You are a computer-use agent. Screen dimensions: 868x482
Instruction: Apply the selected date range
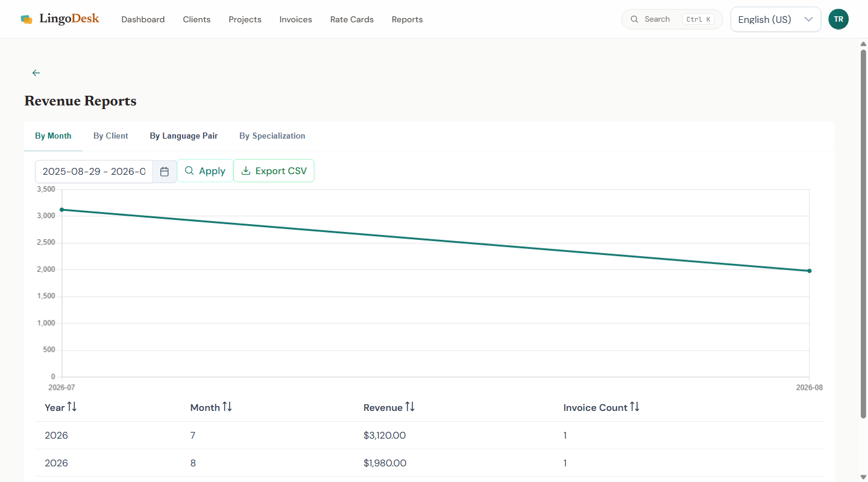point(205,171)
